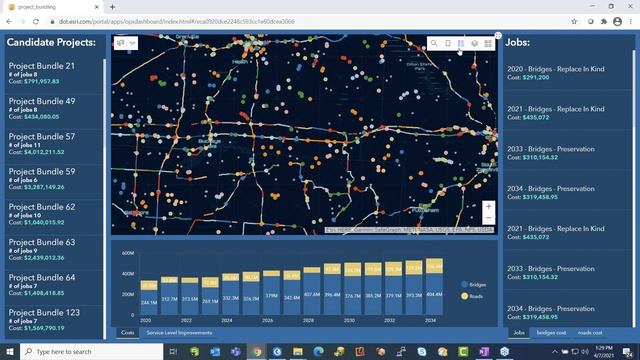Open the notification center

pyautogui.click(x=628, y=351)
